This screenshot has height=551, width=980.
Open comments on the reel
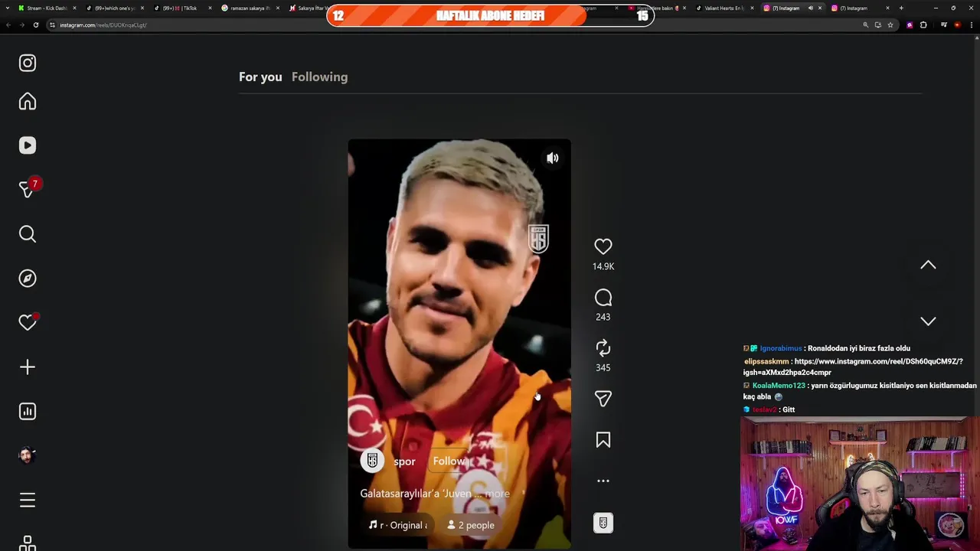(x=603, y=298)
